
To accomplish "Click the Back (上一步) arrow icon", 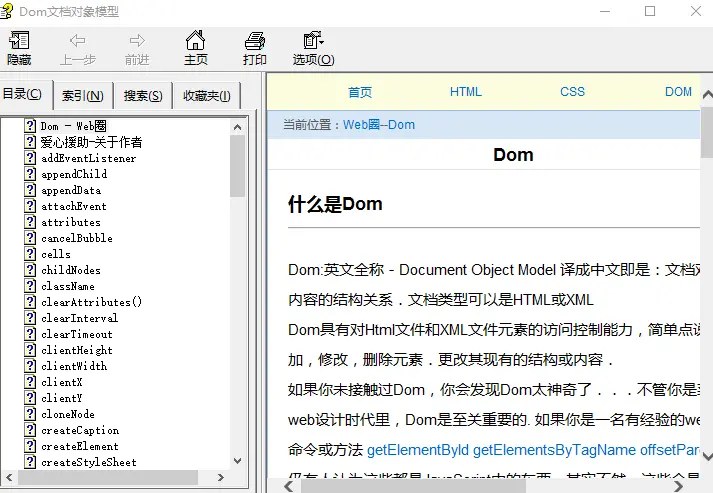I will (x=77, y=41).
